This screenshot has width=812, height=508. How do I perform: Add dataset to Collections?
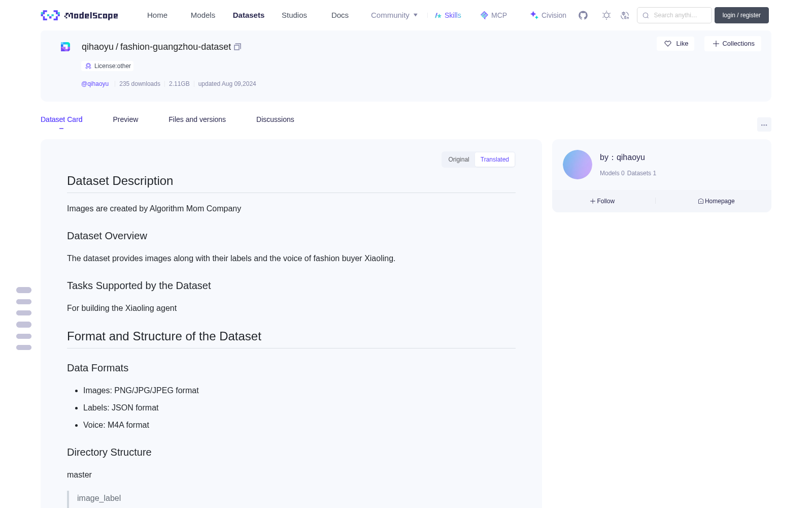[733, 44]
